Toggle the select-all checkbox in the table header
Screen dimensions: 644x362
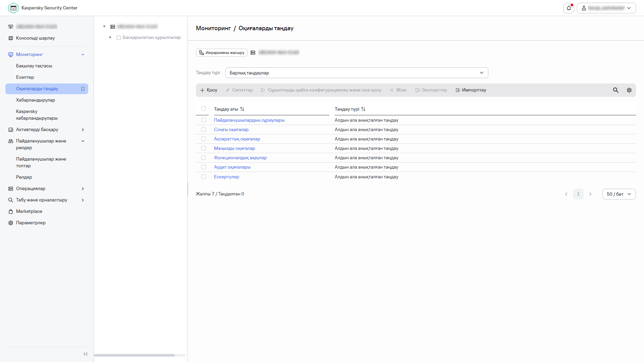pos(204,109)
